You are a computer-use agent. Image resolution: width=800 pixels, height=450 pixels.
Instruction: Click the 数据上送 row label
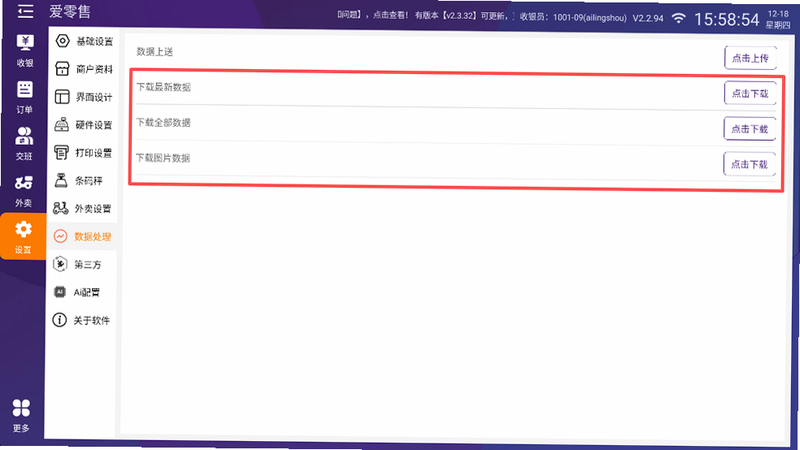point(155,52)
